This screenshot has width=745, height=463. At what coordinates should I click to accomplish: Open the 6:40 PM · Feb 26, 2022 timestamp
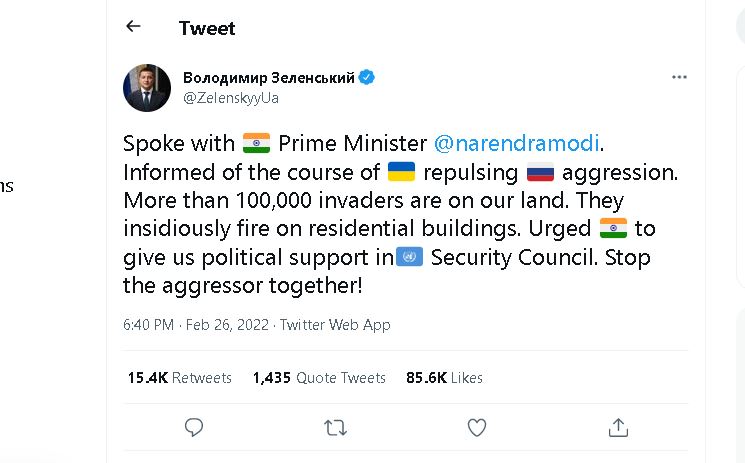(196, 325)
